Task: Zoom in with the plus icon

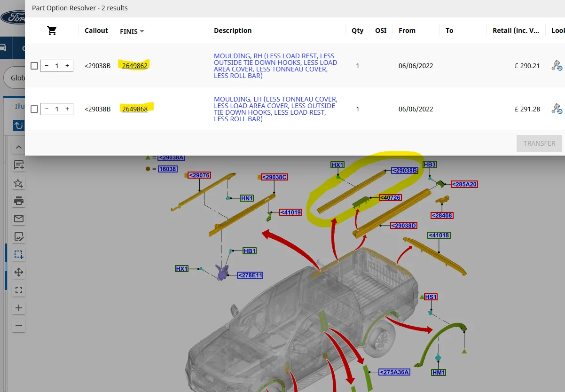Action: 19,308
